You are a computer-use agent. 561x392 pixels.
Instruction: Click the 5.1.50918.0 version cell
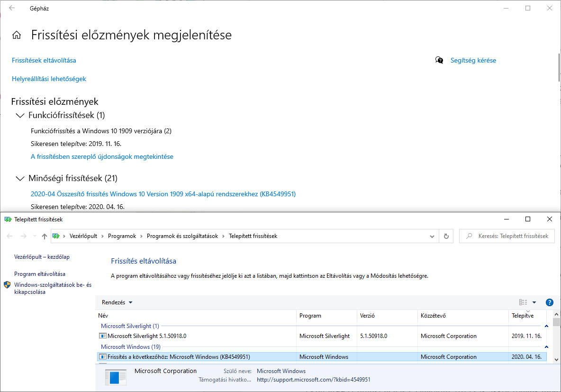[x=373, y=336]
